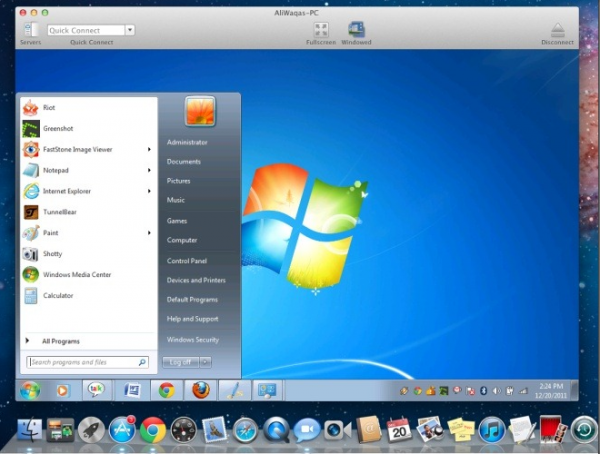Open Windows Media Player taskbar icon
This screenshot has height=454, width=600.
pyautogui.click(x=62, y=390)
